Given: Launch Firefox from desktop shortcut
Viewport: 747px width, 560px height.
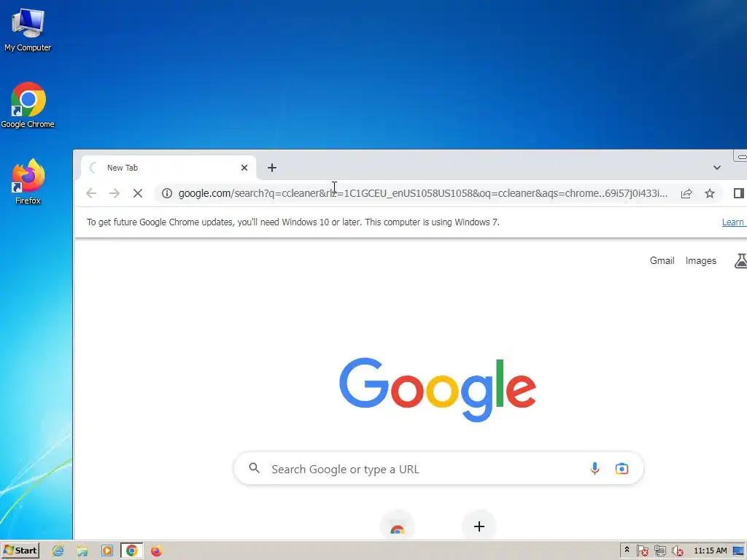Looking at the screenshot, I should [28, 182].
